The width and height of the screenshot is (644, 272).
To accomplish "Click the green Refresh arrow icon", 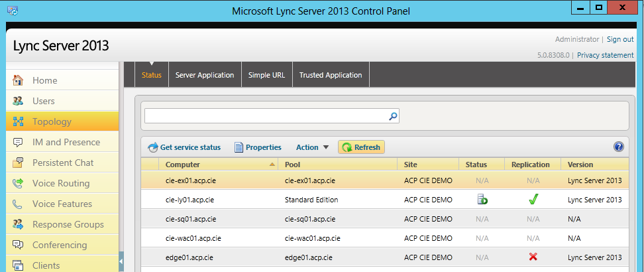I will [347, 147].
